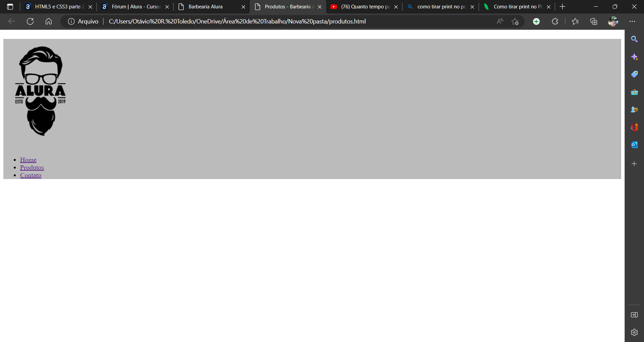Close the Barbearia Alura tab
Screen dimensions: 644x342
(x=244, y=7)
